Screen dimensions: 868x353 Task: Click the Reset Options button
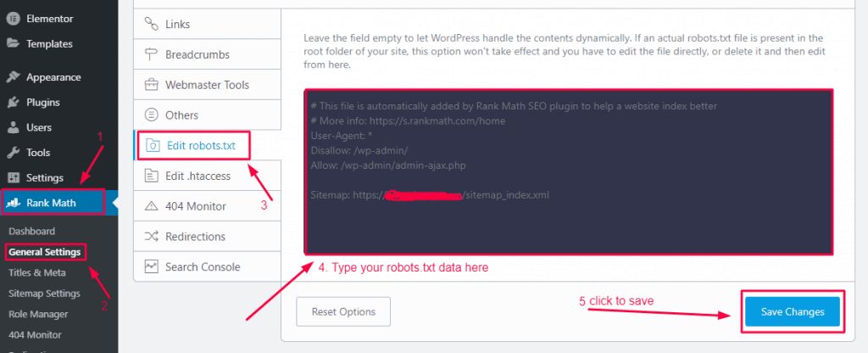(342, 311)
